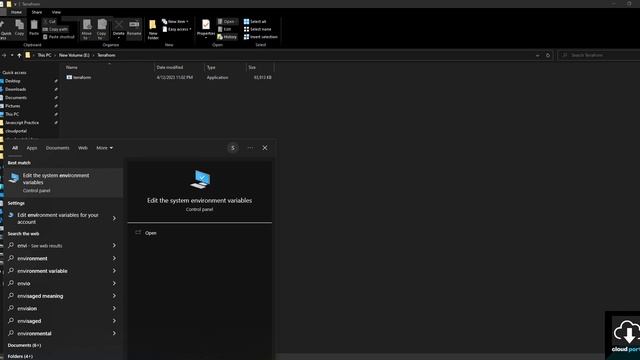The height and width of the screenshot is (360, 640).
Task: Select the Apps search filter tab
Action: coord(32,148)
